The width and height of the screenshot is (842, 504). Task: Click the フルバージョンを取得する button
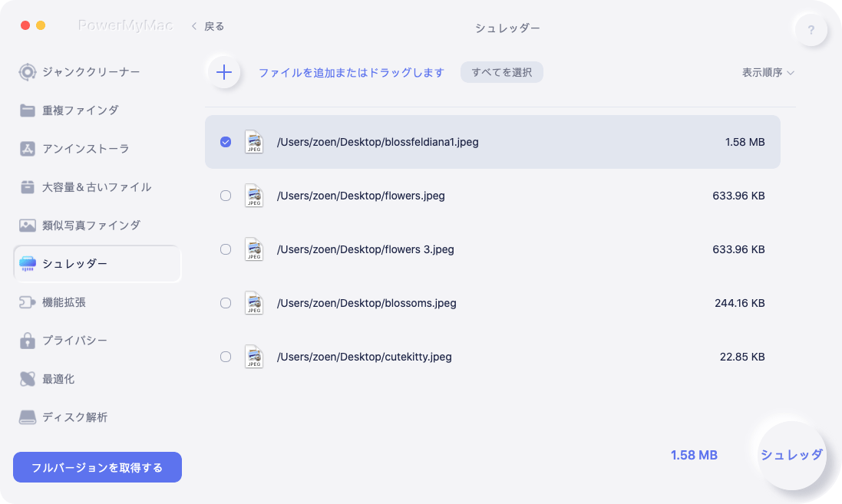[x=97, y=467]
